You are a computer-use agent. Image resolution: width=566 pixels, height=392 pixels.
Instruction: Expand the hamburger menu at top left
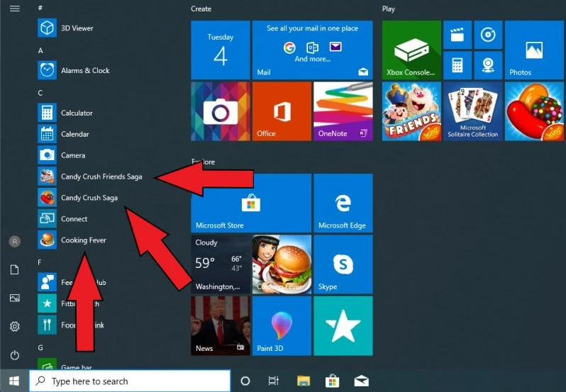14,9
